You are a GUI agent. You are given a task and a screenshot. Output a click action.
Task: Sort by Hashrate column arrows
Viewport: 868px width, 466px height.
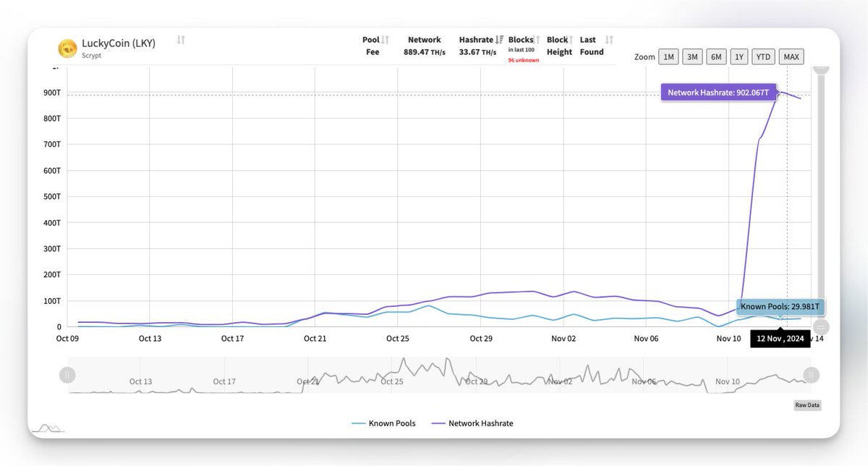pyautogui.click(x=499, y=40)
